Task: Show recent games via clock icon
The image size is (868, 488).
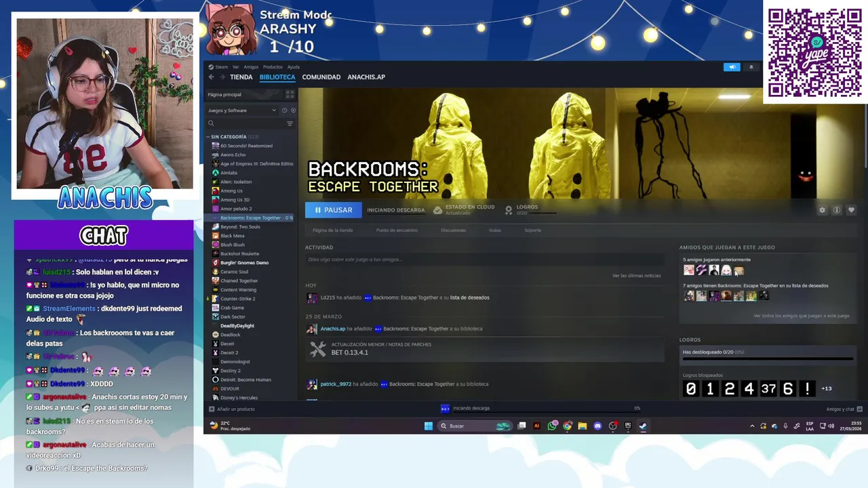Action: point(284,110)
